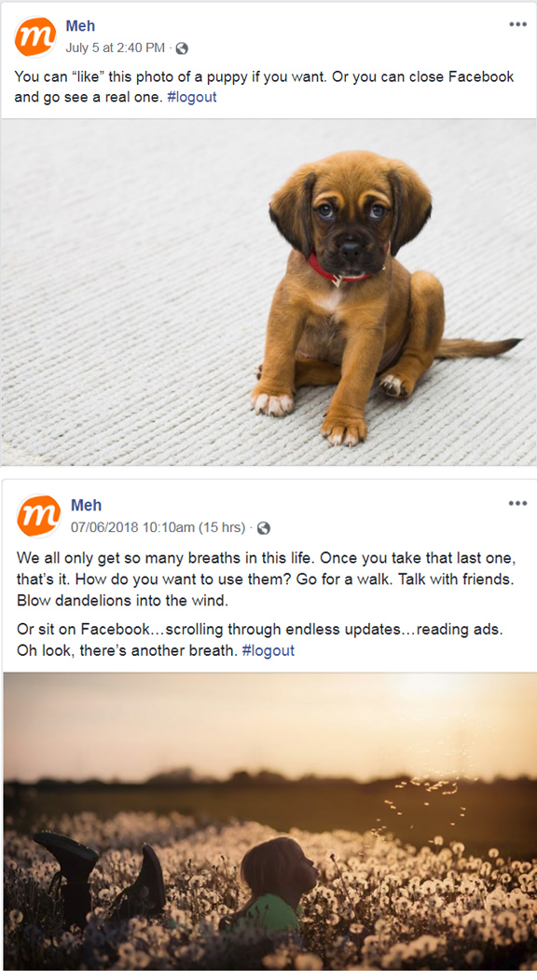
Task: Open the three-dot menu on the dandelion post
Action: (517, 503)
